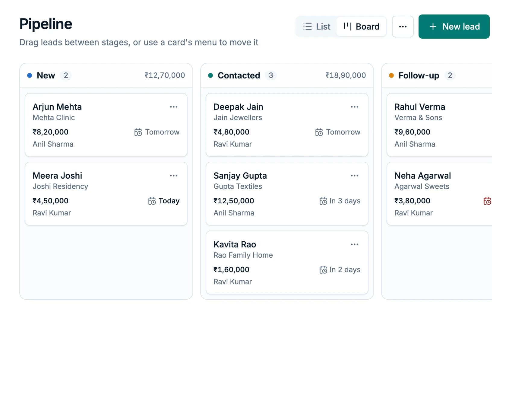
Task: Click Mehta Clinic company name
Action: point(54,118)
